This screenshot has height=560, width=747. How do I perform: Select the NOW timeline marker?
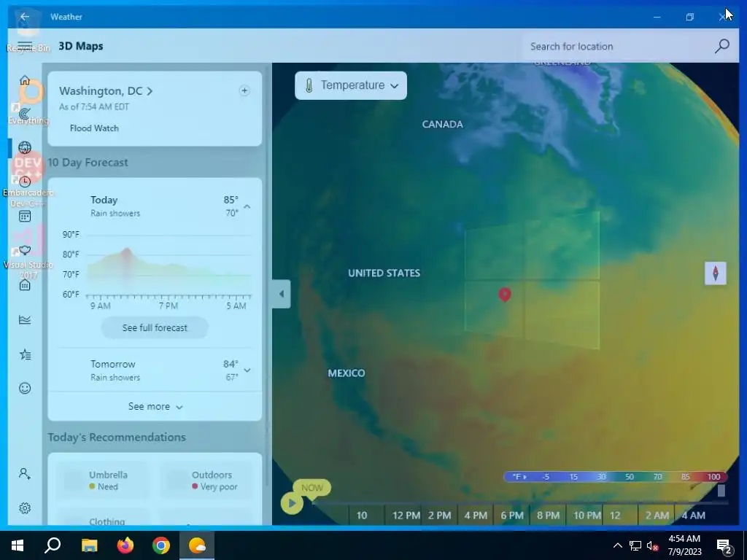(312, 488)
